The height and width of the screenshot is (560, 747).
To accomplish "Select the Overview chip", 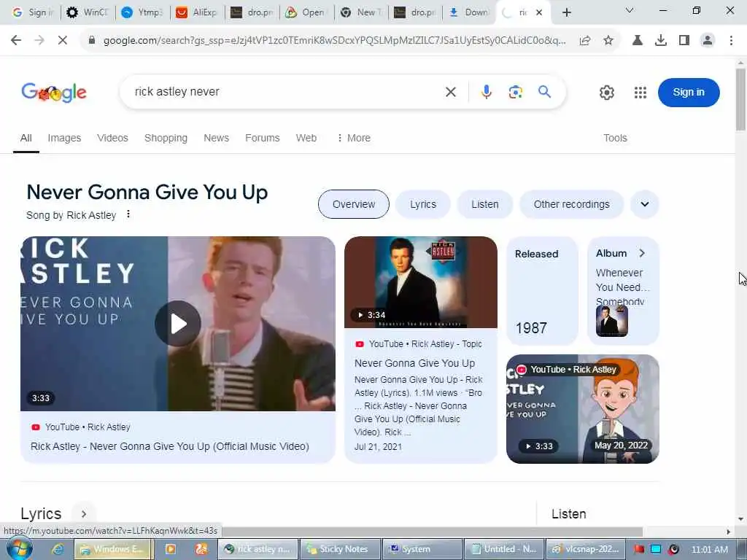I will pyautogui.click(x=354, y=204).
